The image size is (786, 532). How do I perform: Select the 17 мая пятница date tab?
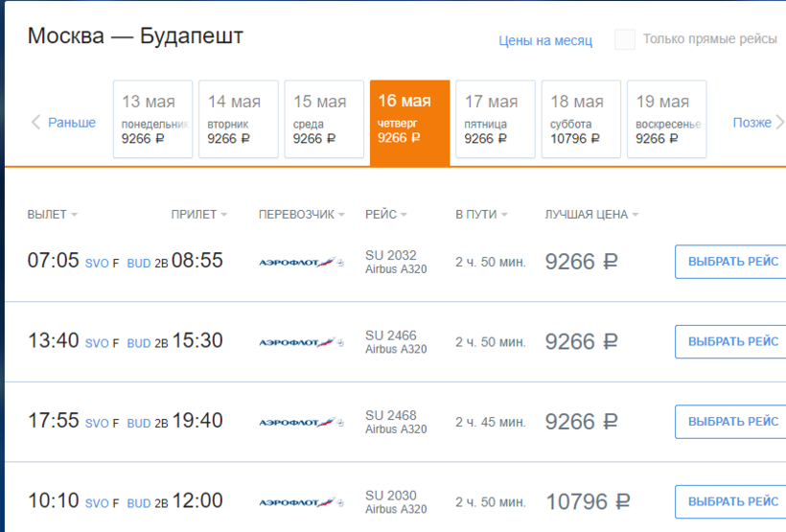click(x=495, y=119)
